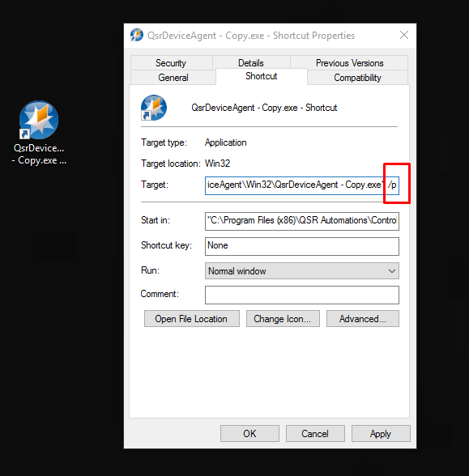
Task: Expand the Run window mode dropdown
Action: pyautogui.click(x=302, y=270)
